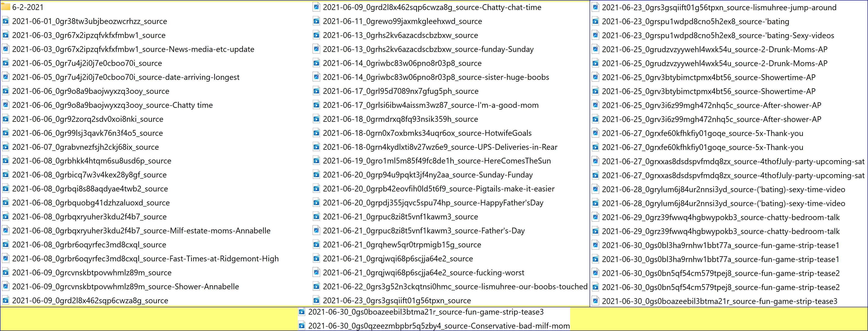Click icon of lismuhree-jump-around file

point(595,7)
